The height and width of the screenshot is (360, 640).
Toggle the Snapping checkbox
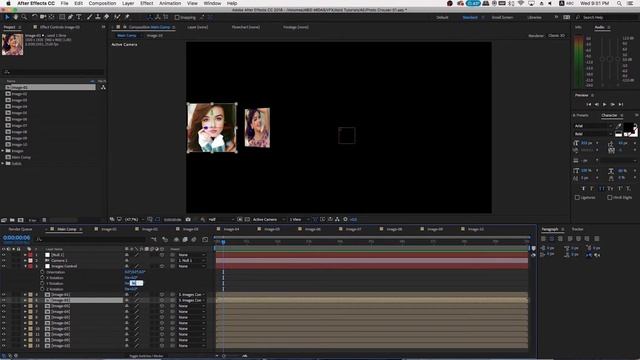[x=177, y=18]
